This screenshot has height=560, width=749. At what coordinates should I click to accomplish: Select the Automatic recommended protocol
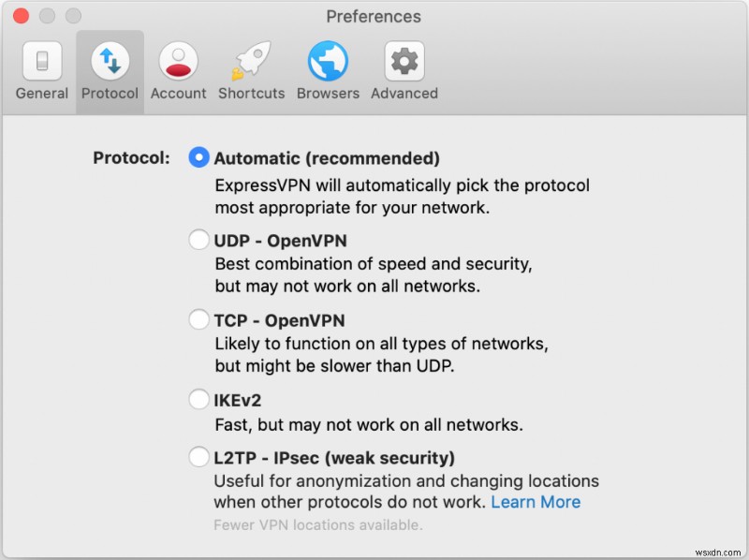click(x=198, y=158)
